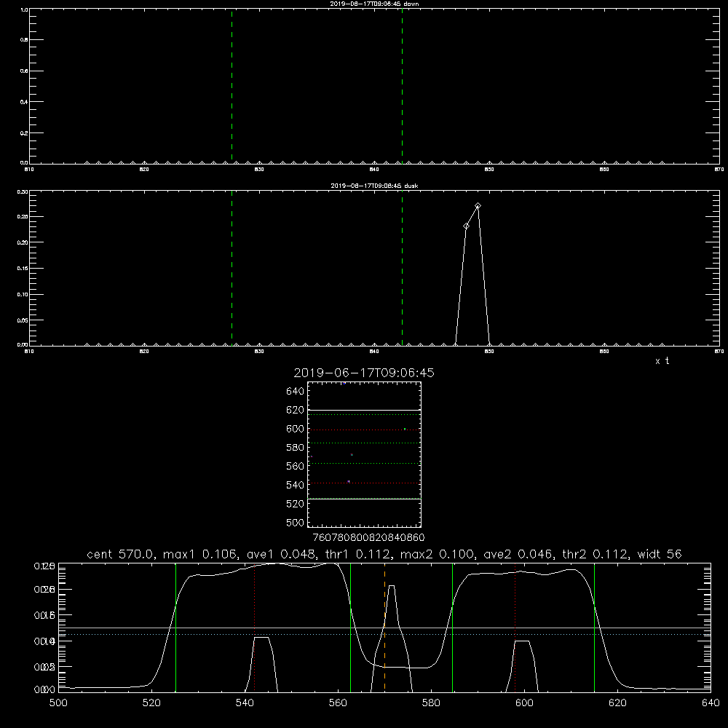Click the '640' label on the small image y axis
The image size is (728, 728).
pyautogui.click(x=296, y=392)
